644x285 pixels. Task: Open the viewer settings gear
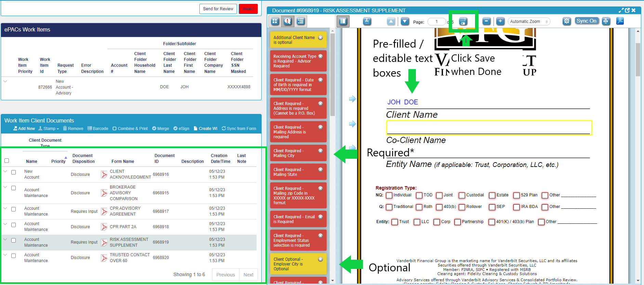567,21
